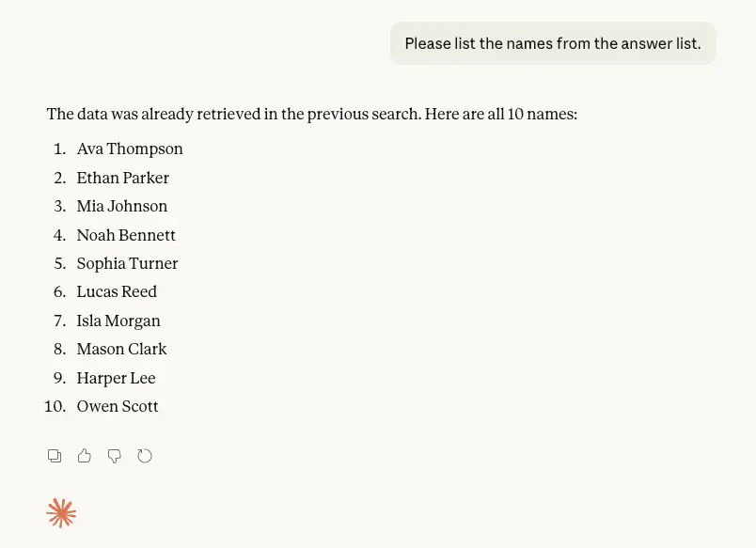Click on the name Mason Clark

coord(121,349)
